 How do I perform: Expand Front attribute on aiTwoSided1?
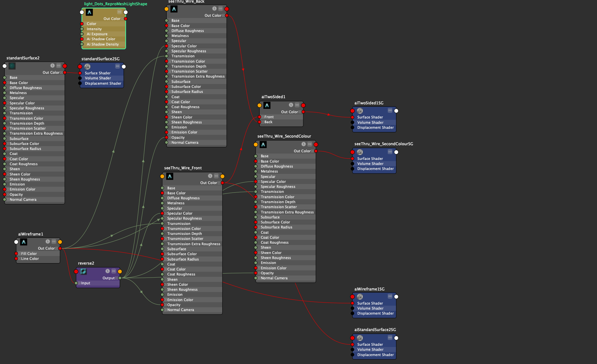click(263, 117)
